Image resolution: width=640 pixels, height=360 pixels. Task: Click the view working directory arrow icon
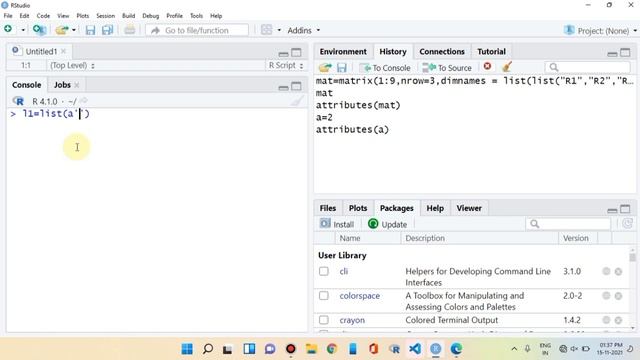point(83,100)
